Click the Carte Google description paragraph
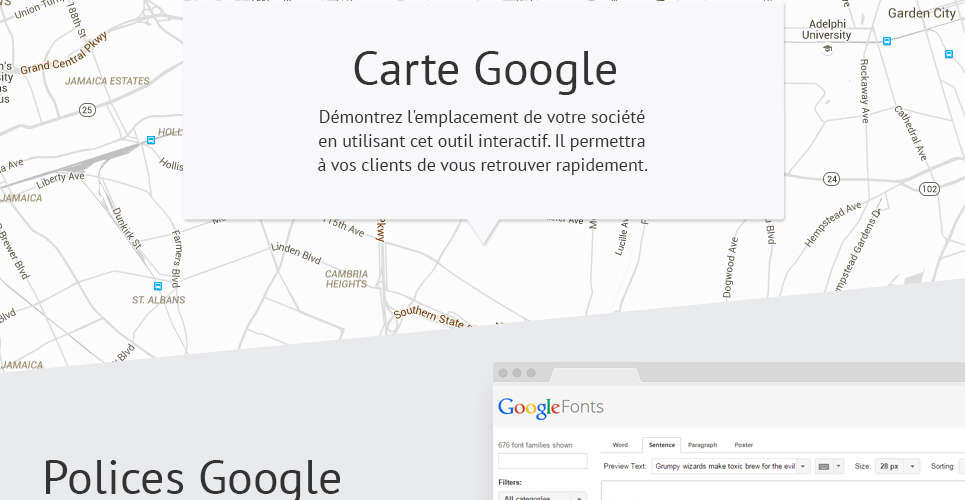The image size is (965, 500). [483, 141]
